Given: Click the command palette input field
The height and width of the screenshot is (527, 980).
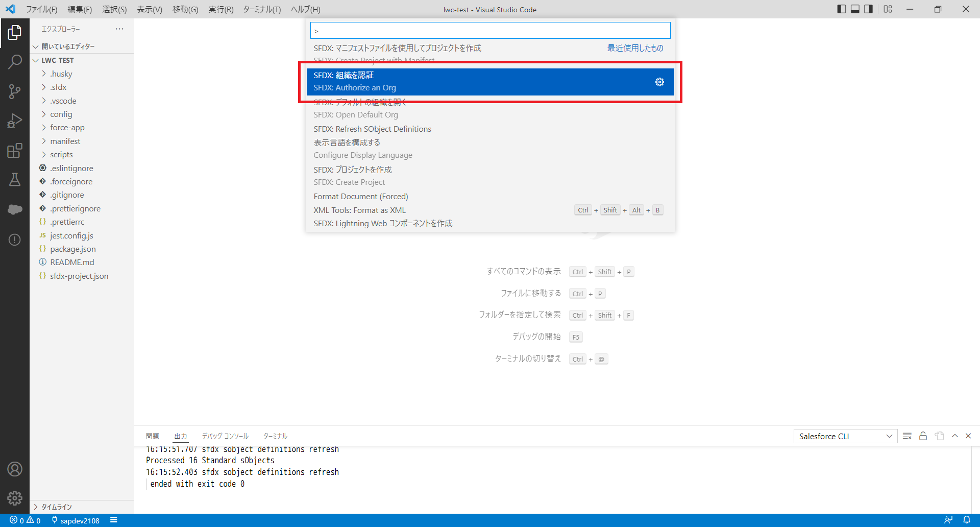Looking at the screenshot, I should [490, 30].
